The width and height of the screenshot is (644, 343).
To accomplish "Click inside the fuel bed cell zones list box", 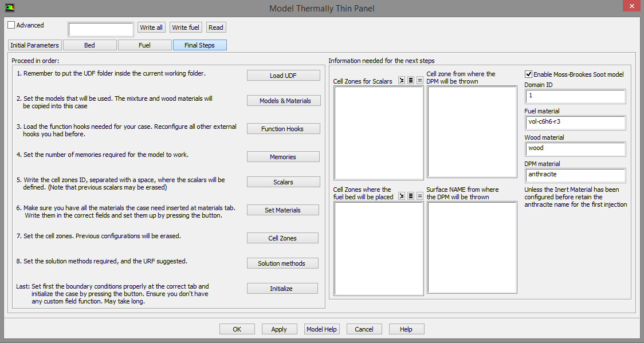I will [379, 249].
